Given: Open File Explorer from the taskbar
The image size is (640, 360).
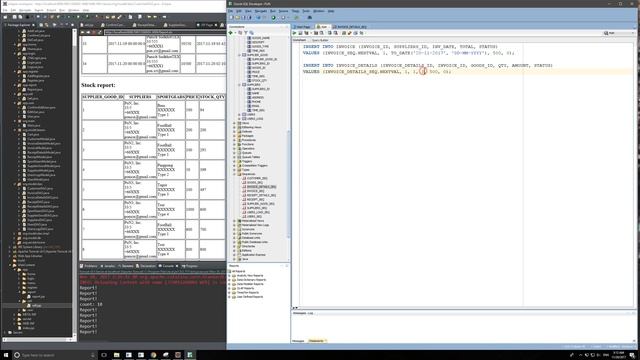Looking at the screenshot, I should (x=116, y=355).
